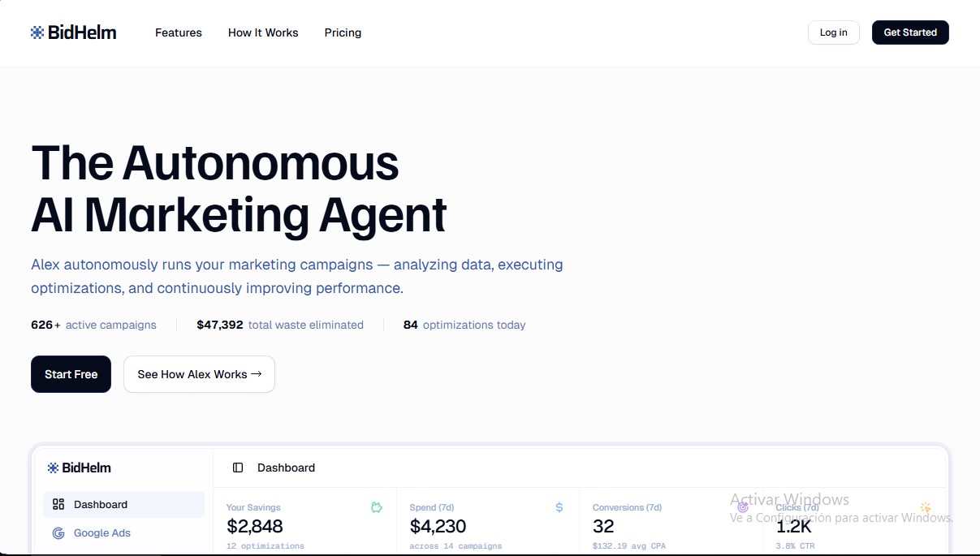Image resolution: width=980 pixels, height=556 pixels.
Task: Click the BidHelm logo in the header
Action: [x=73, y=32]
